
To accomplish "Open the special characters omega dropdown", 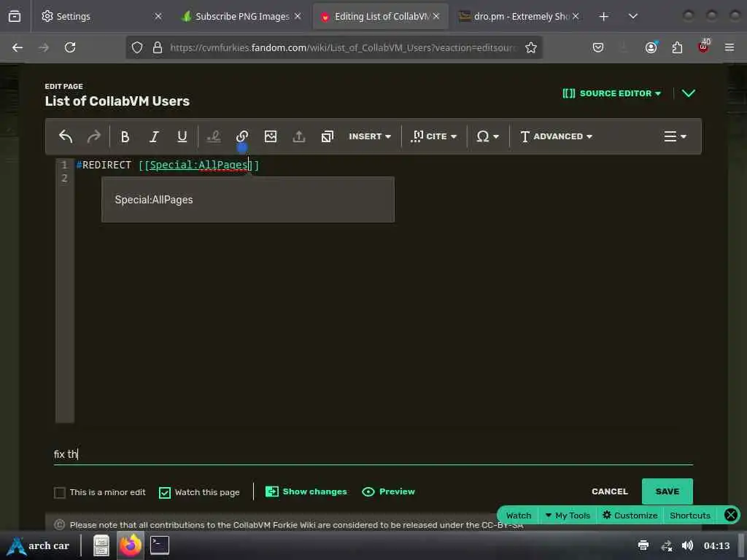I will [487, 136].
